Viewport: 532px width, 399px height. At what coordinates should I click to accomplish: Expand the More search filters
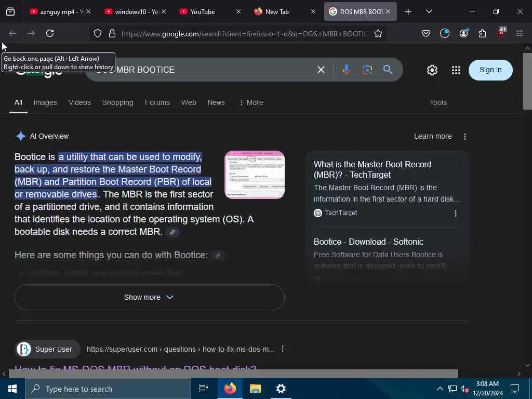pyautogui.click(x=251, y=102)
